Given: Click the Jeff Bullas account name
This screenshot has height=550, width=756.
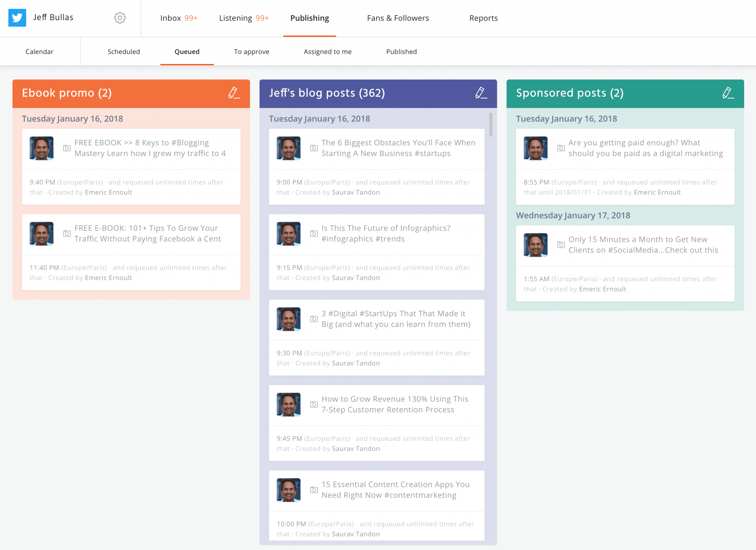Looking at the screenshot, I should 53,17.
